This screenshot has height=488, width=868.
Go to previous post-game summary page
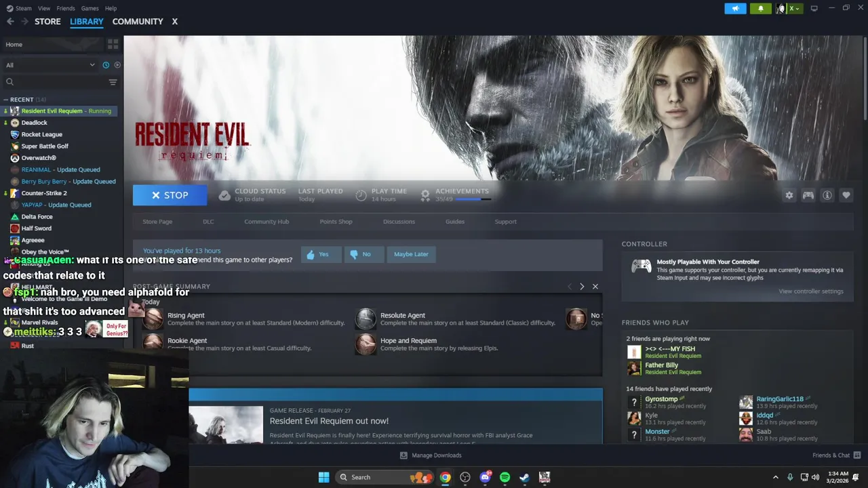click(x=569, y=287)
